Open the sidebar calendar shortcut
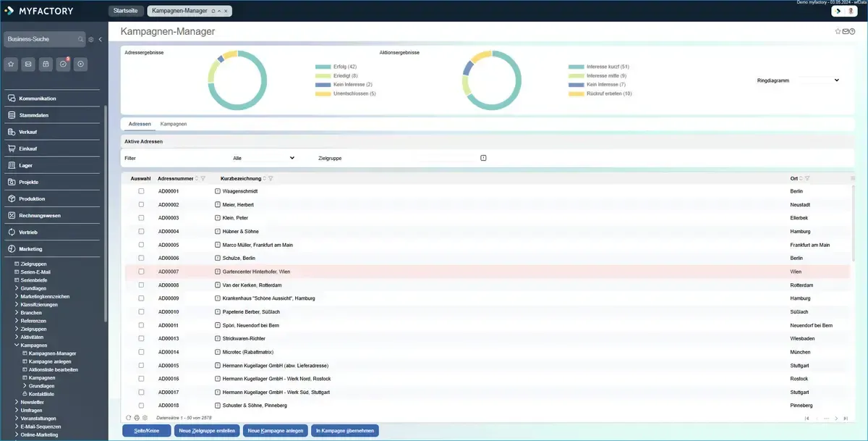The width and height of the screenshot is (868, 441). coord(46,64)
